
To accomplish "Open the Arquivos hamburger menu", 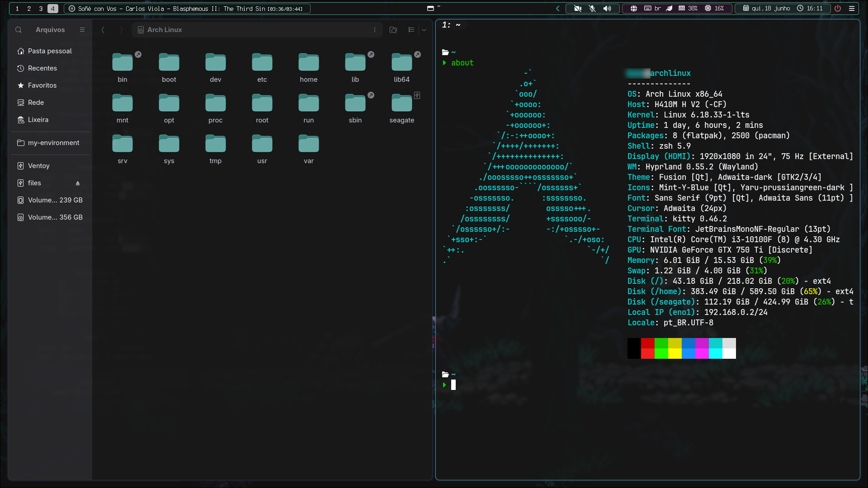I will pyautogui.click(x=82, y=30).
